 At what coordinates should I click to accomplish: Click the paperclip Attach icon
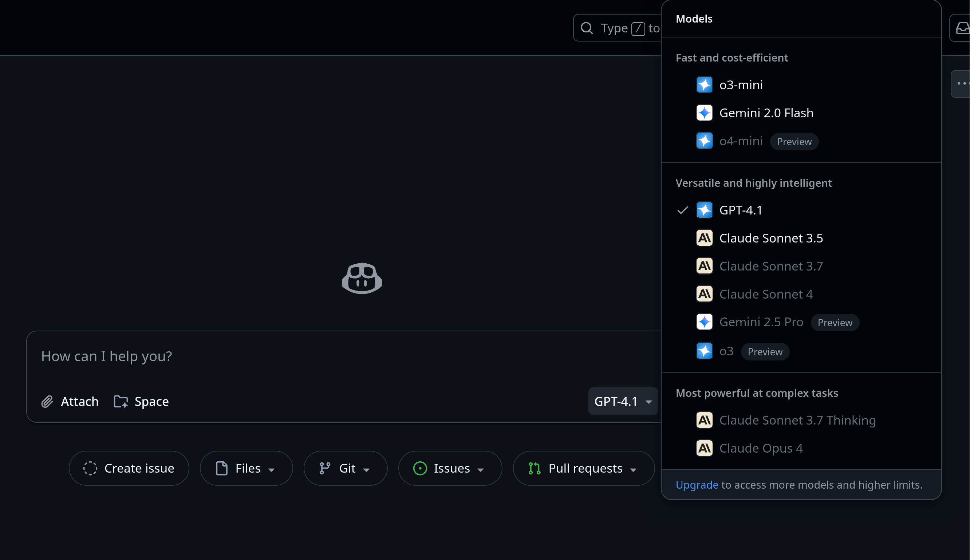tap(47, 402)
